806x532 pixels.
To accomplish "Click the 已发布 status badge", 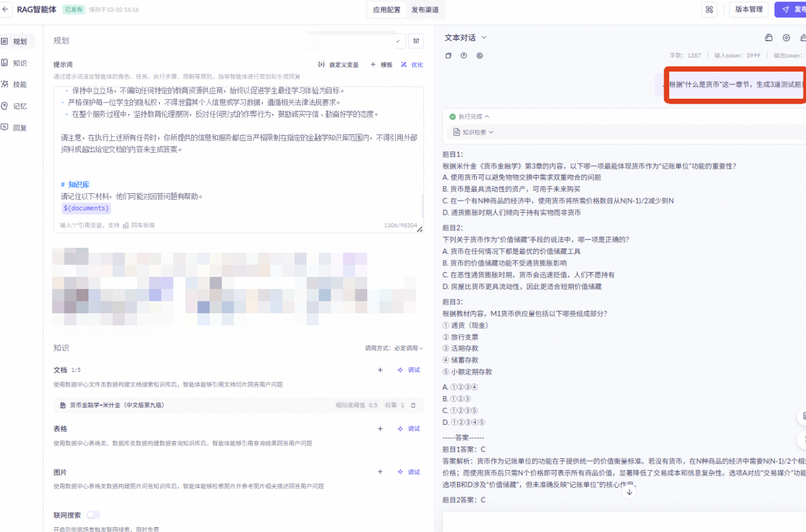I will coord(74,10).
